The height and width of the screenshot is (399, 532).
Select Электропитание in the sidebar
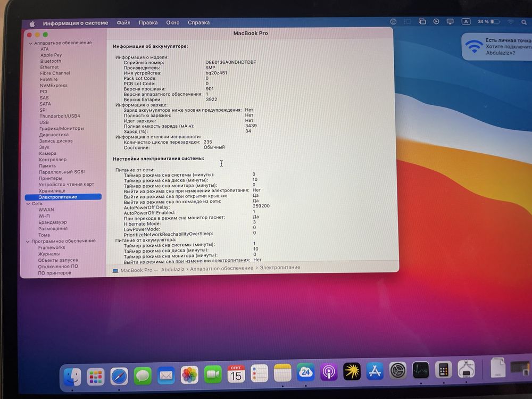tap(63, 197)
